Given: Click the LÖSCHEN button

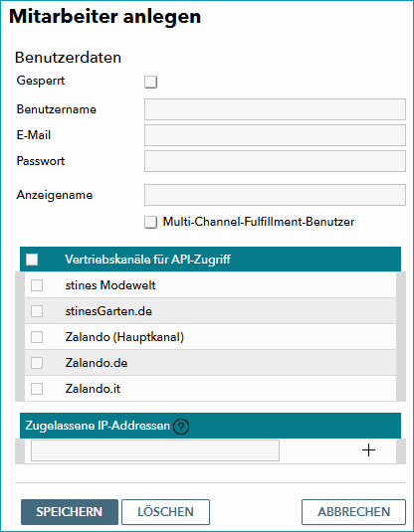Looking at the screenshot, I should [x=165, y=512].
